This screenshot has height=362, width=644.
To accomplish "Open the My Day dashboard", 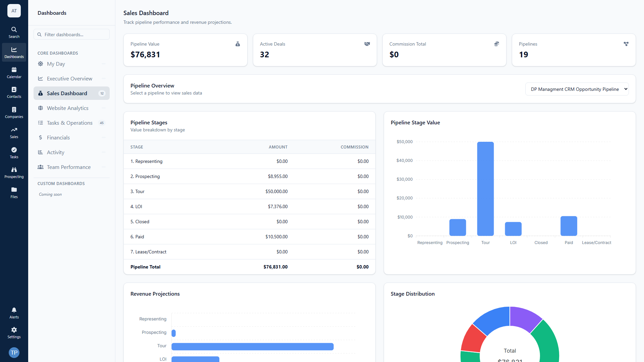I will [x=71, y=64].
